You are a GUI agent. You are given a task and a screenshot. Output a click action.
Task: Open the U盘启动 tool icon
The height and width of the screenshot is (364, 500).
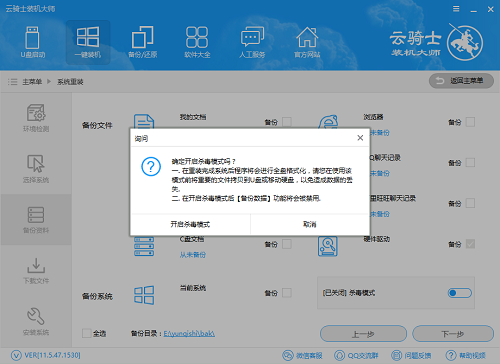tap(33, 38)
